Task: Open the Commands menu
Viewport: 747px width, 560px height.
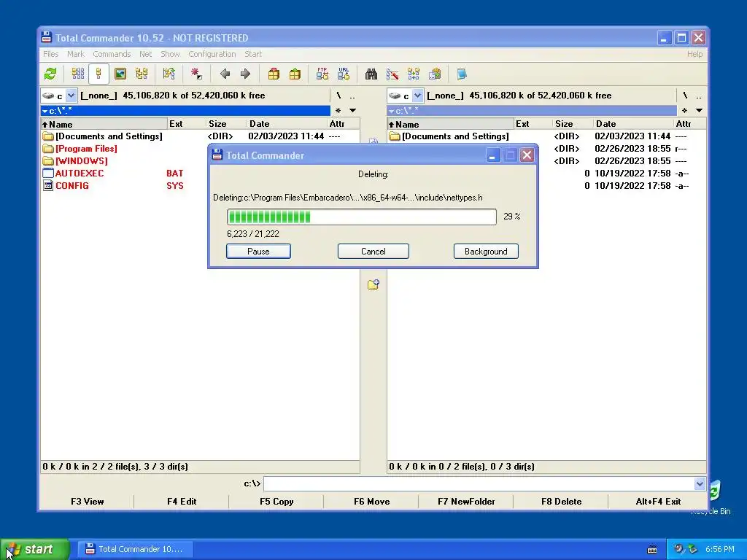Action: pyautogui.click(x=112, y=54)
